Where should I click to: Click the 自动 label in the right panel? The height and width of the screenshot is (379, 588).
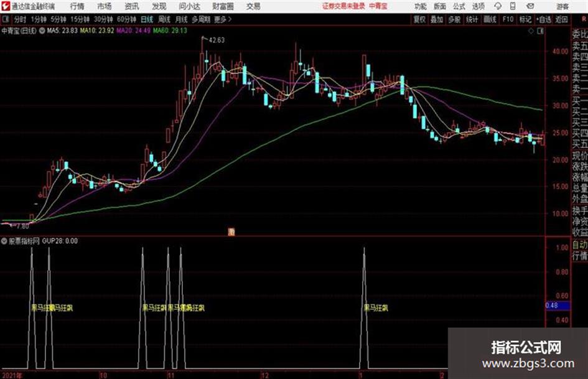point(580,245)
